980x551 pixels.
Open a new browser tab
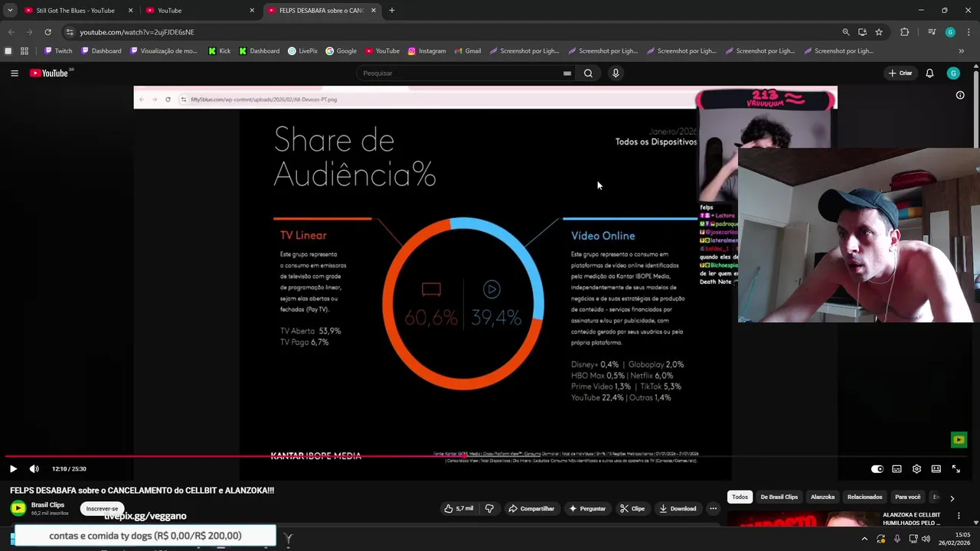pyautogui.click(x=392, y=11)
